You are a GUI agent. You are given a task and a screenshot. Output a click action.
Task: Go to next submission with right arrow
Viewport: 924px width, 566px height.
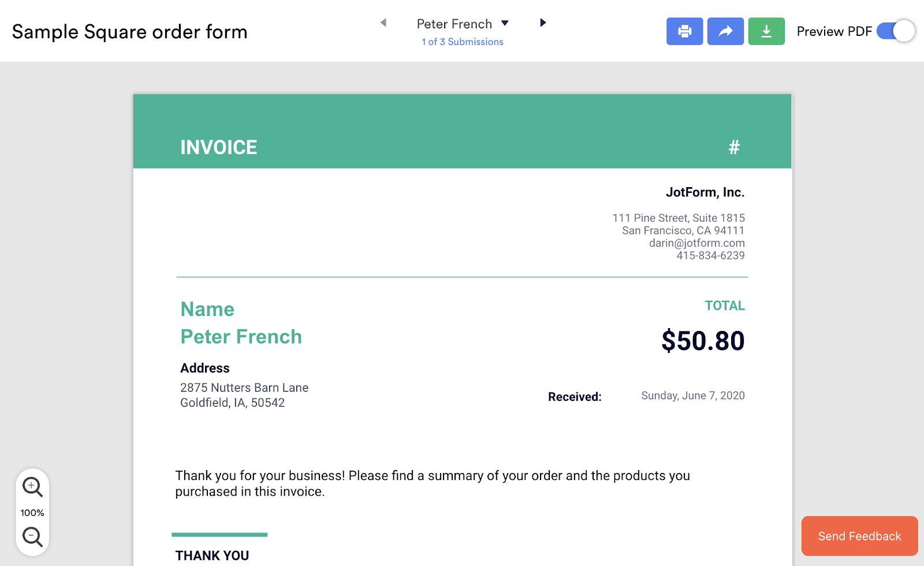pyautogui.click(x=543, y=23)
